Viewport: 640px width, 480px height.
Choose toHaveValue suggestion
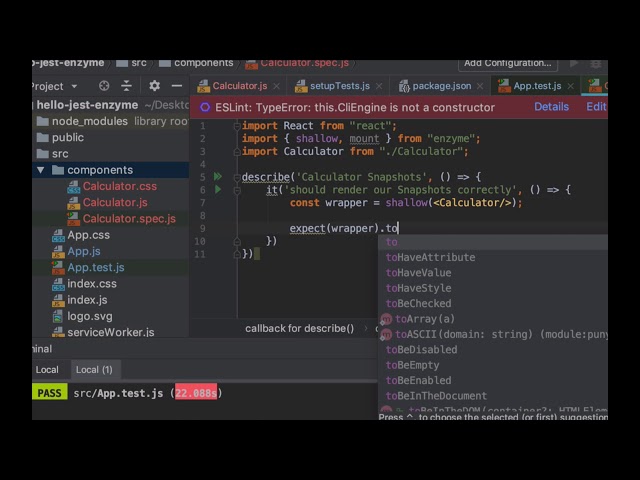point(493,273)
